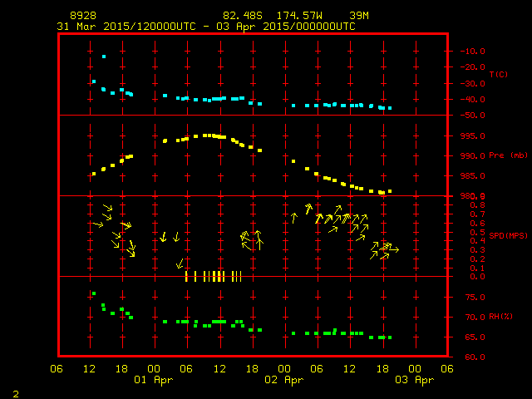
Task: Select the latitude 82.48S text
Action: [240, 16]
